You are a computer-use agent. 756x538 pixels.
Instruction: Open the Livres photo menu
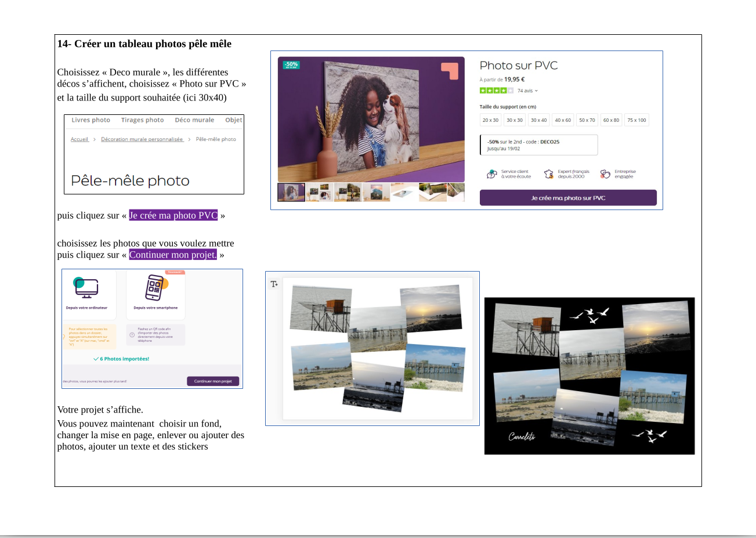(91, 120)
